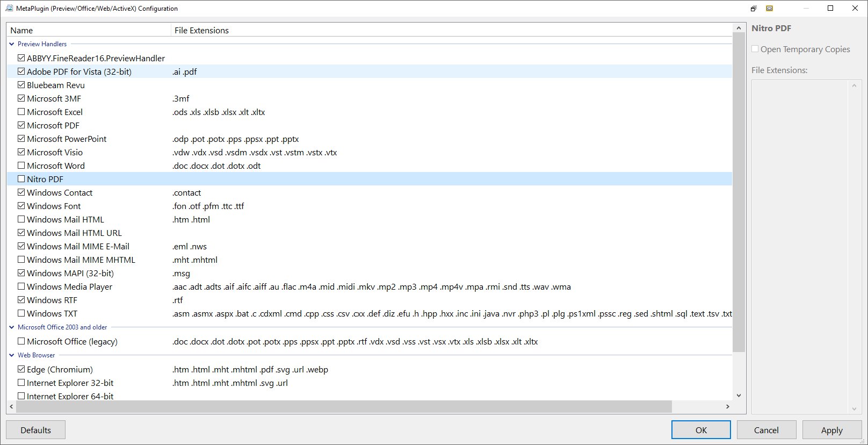The width and height of the screenshot is (868, 445).
Task: Toggle Windows Mail HTML URL checkbox
Action: pyautogui.click(x=21, y=233)
